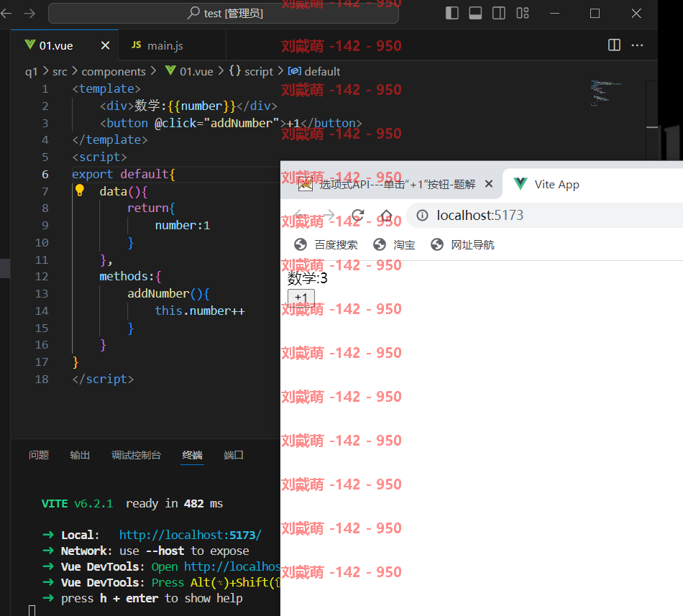Click the browser forward arrow
This screenshot has width=683, height=616.
tap(329, 215)
